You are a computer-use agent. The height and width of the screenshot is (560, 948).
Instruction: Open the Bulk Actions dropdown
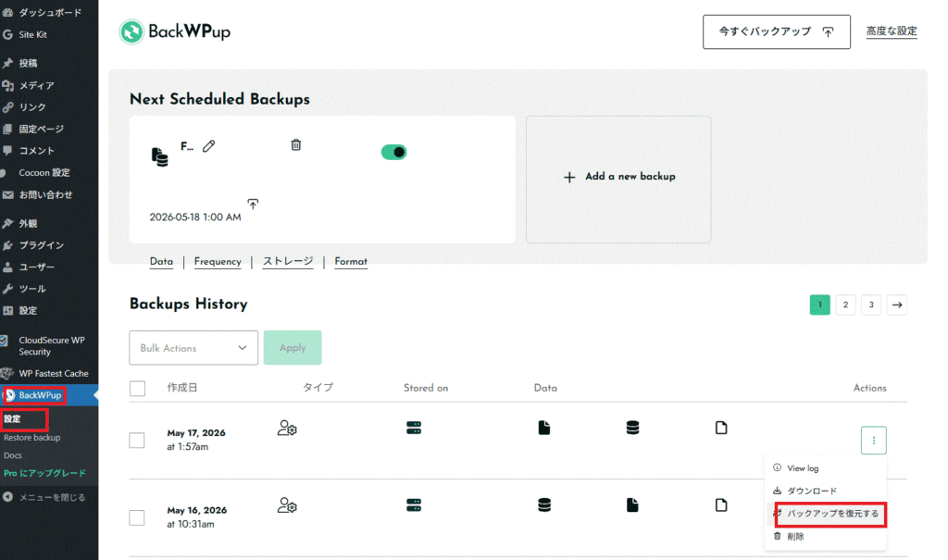[193, 348]
